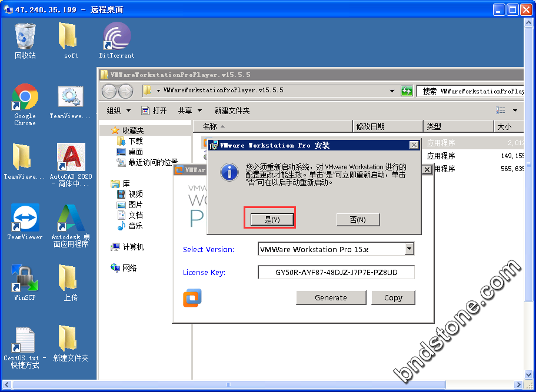Refresh the Explorer folder view

407,91
